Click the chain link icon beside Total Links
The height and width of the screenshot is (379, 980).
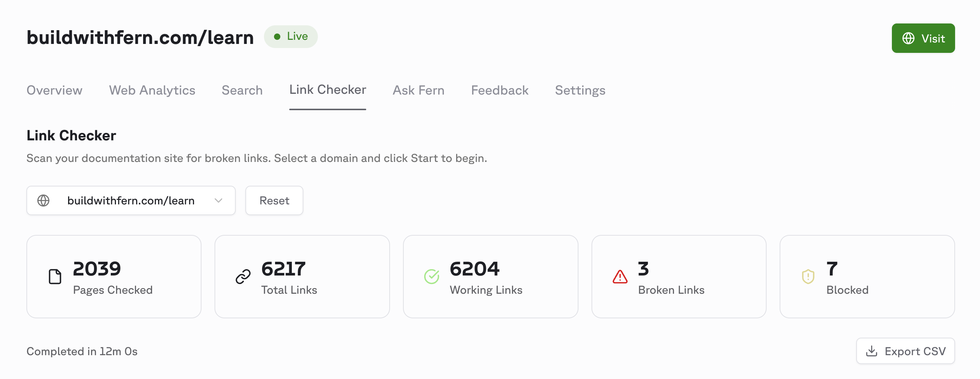click(243, 277)
